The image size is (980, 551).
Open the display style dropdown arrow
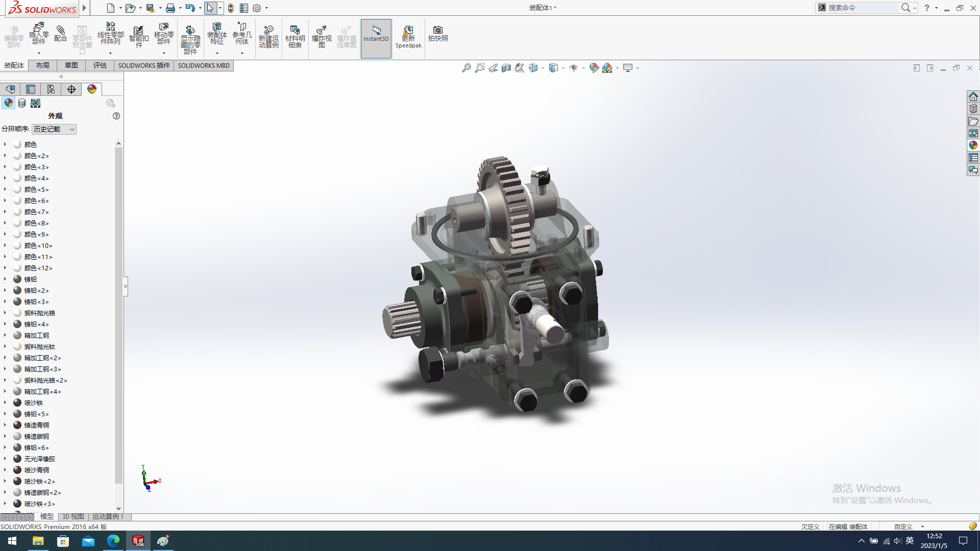563,68
